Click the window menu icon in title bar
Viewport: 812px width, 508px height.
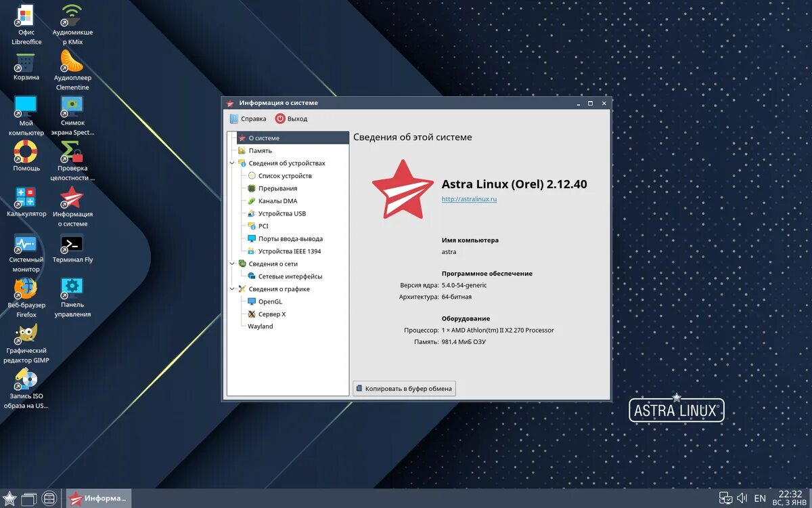[x=230, y=103]
